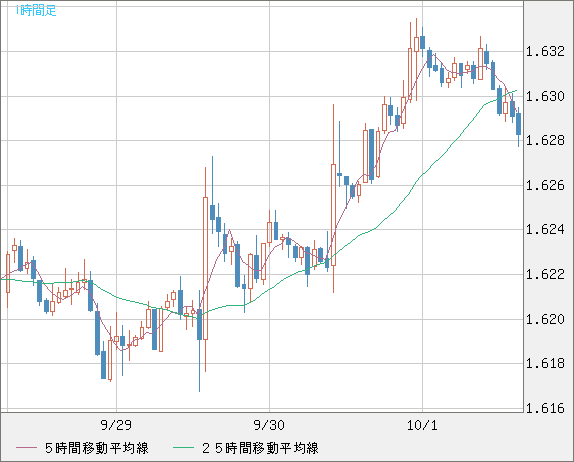Viewport: 574px width, 462px height.
Task: Click the 9/30 date label
Action: [269, 425]
